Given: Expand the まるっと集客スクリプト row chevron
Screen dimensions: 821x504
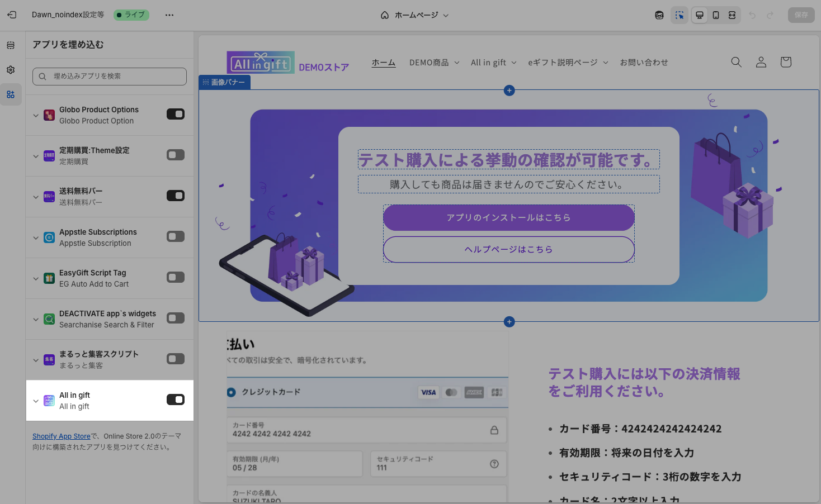Looking at the screenshot, I should click(x=36, y=360).
